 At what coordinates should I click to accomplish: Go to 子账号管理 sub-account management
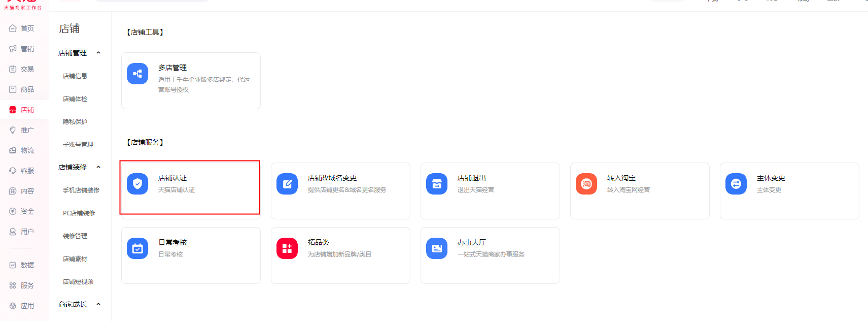78,145
